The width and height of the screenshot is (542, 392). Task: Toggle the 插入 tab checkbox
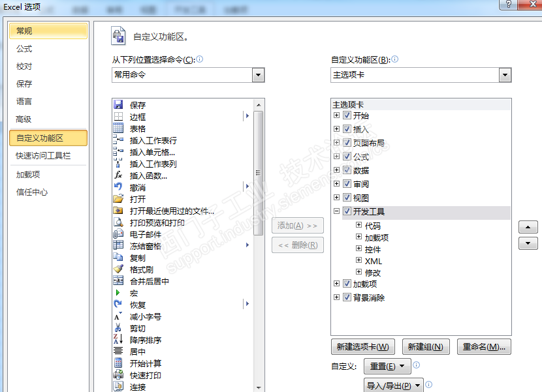click(x=347, y=129)
